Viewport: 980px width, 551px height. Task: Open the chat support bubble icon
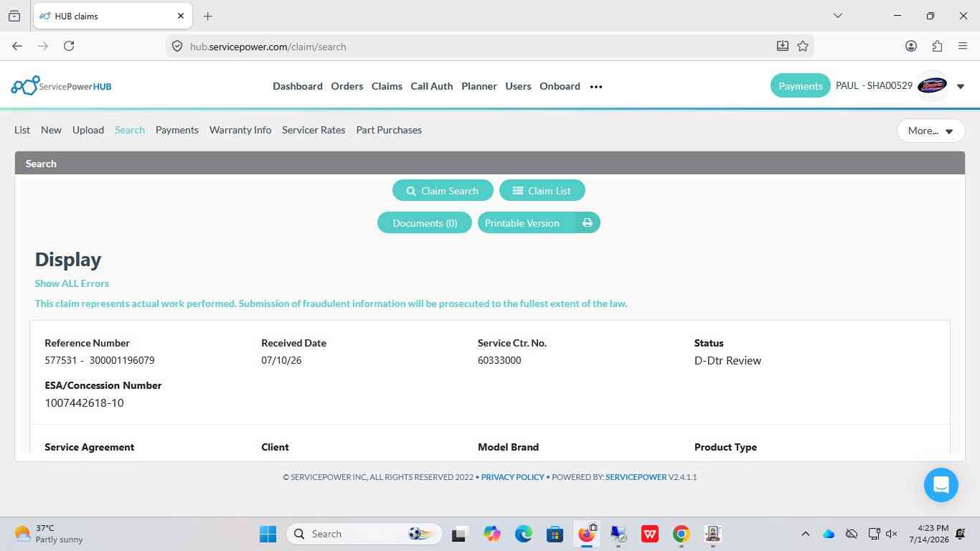coord(941,484)
